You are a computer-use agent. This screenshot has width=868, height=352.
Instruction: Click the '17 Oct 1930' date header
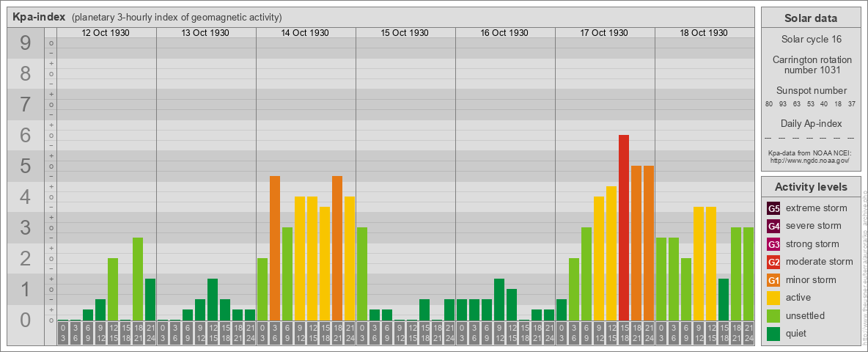click(604, 33)
